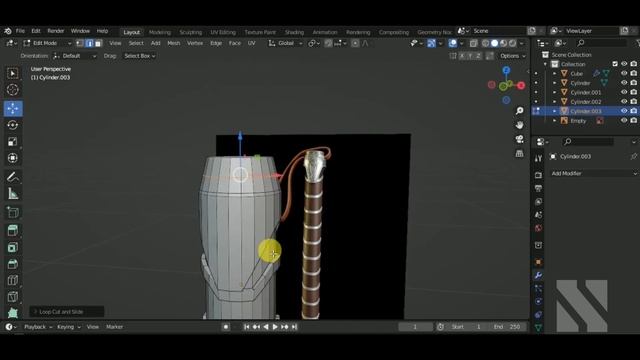640x360 pixels.
Task: Switch perspective/orthographic grid icon
Action: (x=519, y=153)
